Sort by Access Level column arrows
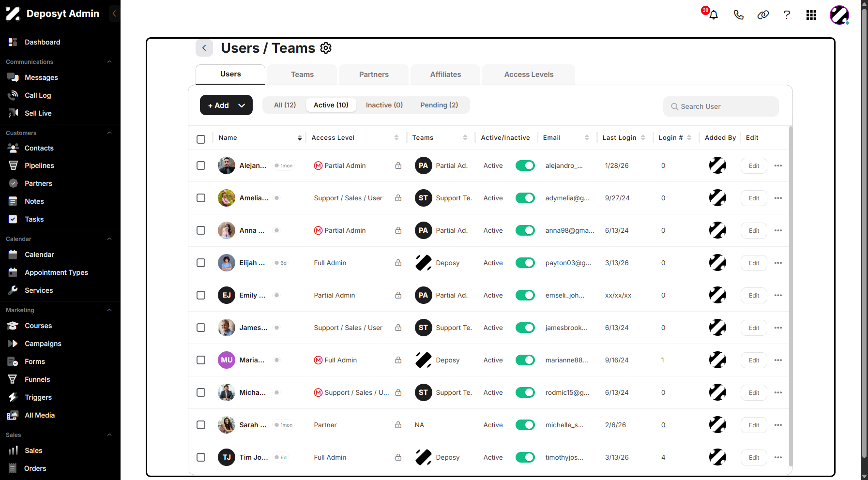Screen dimensions: 868x480 tap(396, 138)
